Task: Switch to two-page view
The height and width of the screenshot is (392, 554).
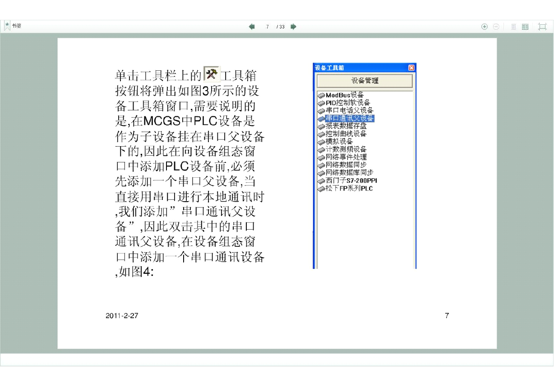Action: [x=525, y=27]
